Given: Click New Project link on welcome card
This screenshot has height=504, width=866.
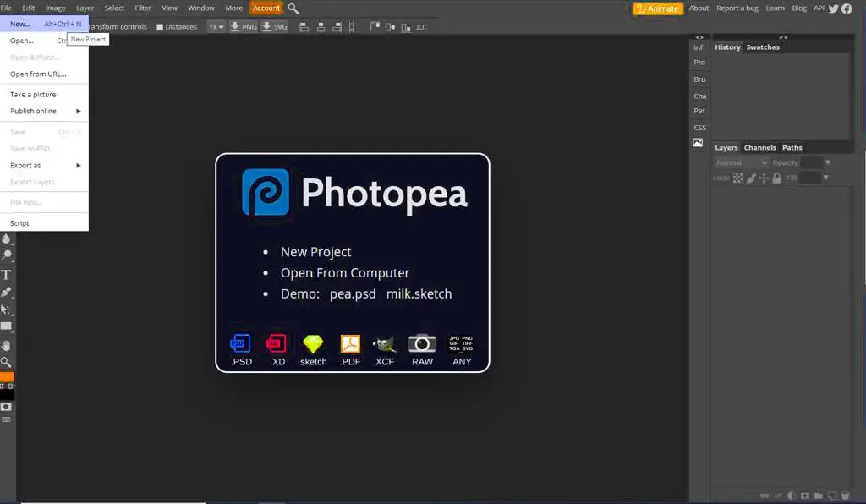Looking at the screenshot, I should click(316, 252).
